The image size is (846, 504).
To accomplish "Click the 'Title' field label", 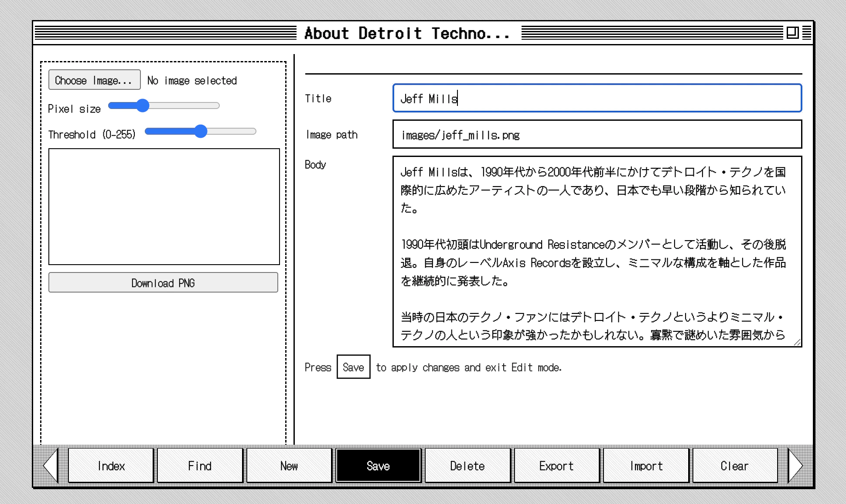I will [318, 99].
